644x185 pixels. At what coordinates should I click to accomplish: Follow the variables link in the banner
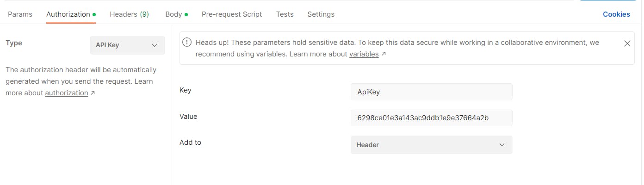364,54
